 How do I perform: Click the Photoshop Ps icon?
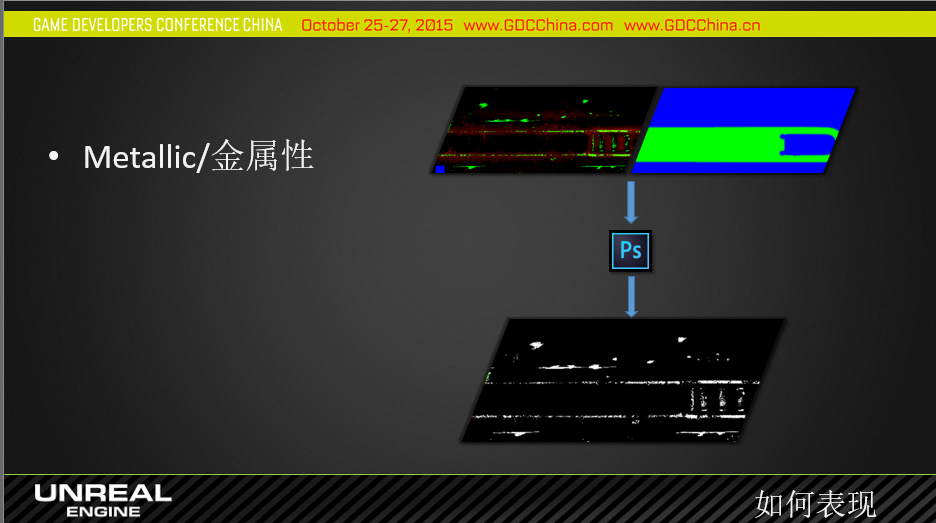coord(630,251)
